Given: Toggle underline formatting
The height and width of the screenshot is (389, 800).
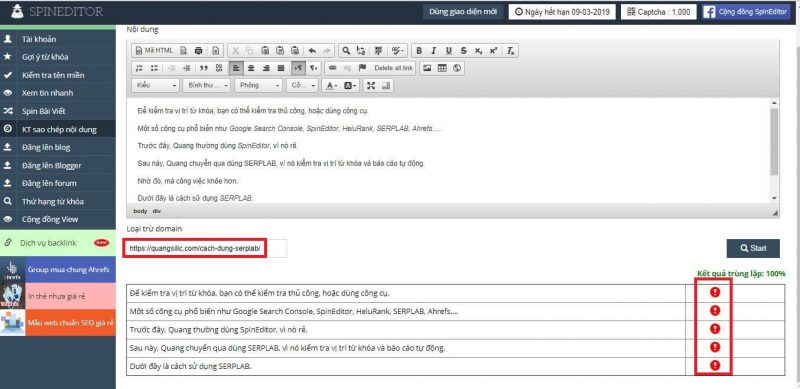Looking at the screenshot, I should [x=448, y=51].
